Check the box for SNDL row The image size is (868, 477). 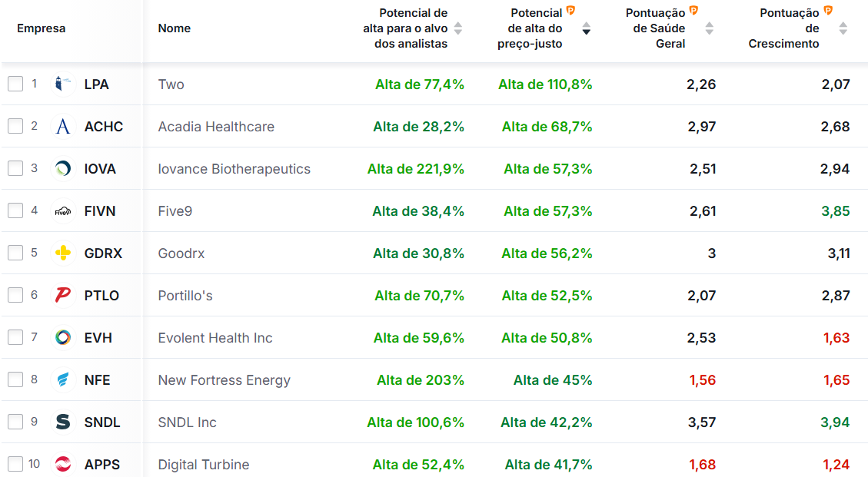(x=15, y=422)
